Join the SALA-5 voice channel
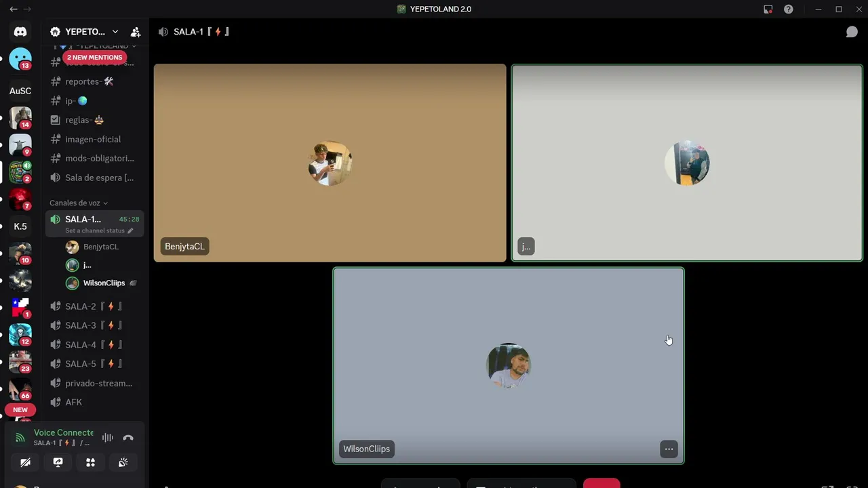Viewport: 868px width, 488px height. coord(94,364)
